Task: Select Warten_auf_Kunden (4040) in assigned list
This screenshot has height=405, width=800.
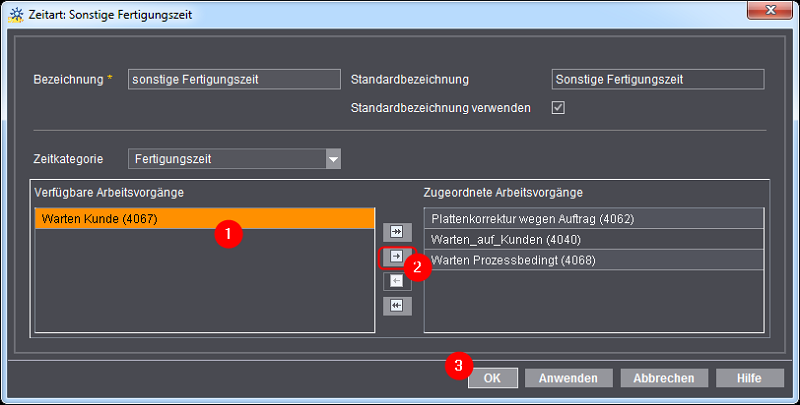Action: tap(594, 239)
